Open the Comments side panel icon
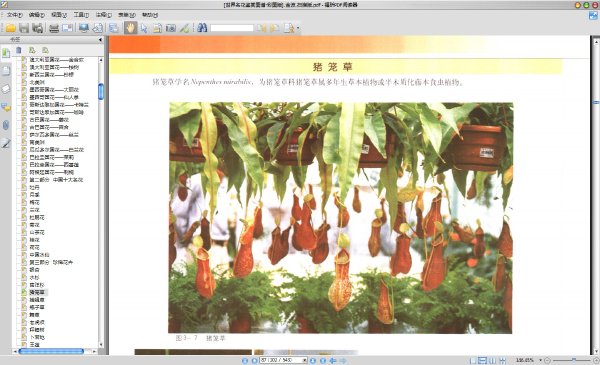 pos(6,107)
